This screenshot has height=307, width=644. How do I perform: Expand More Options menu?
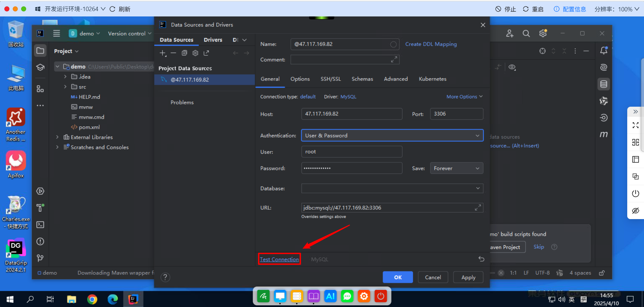point(465,97)
